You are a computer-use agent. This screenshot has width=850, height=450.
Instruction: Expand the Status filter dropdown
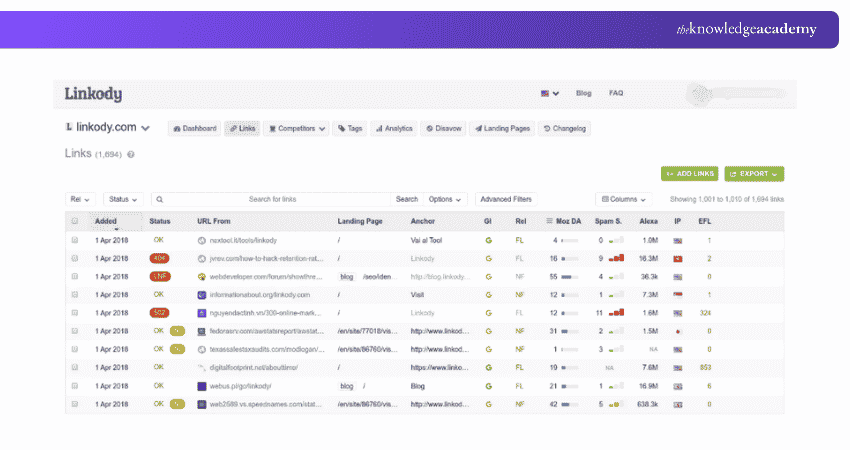click(124, 200)
